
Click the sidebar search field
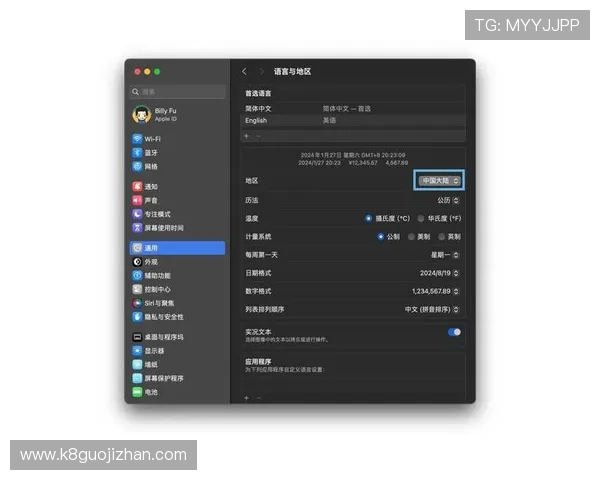coord(178,92)
